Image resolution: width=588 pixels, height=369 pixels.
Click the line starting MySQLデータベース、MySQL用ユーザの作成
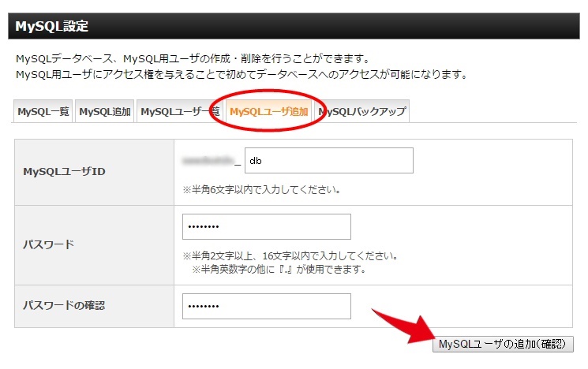[193, 58]
